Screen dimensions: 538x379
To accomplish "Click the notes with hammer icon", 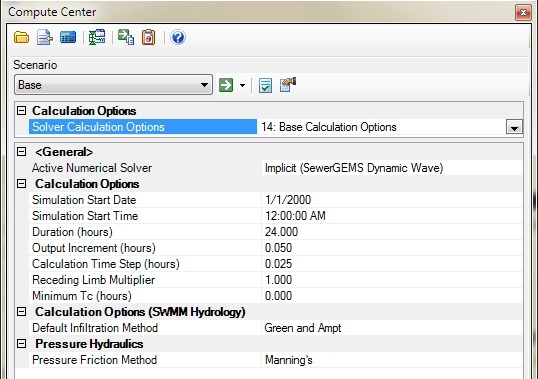I will click(x=288, y=85).
